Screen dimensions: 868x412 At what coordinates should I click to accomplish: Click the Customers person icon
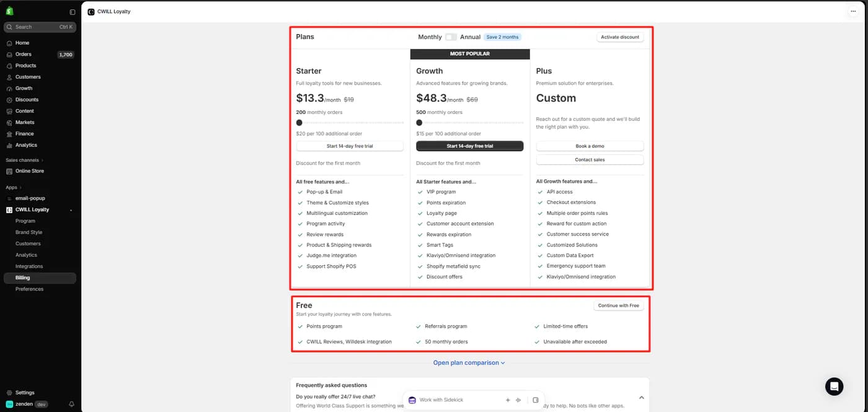(x=9, y=77)
